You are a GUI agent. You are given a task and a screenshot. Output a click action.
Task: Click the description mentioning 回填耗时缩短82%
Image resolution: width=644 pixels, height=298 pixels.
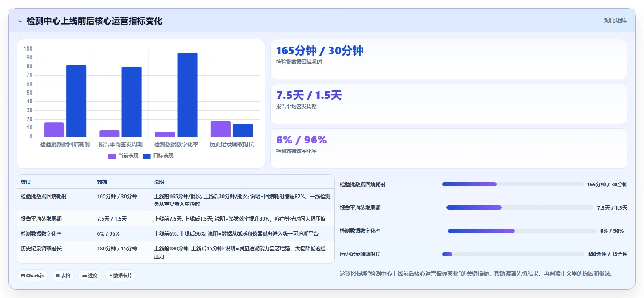point(242,200)
